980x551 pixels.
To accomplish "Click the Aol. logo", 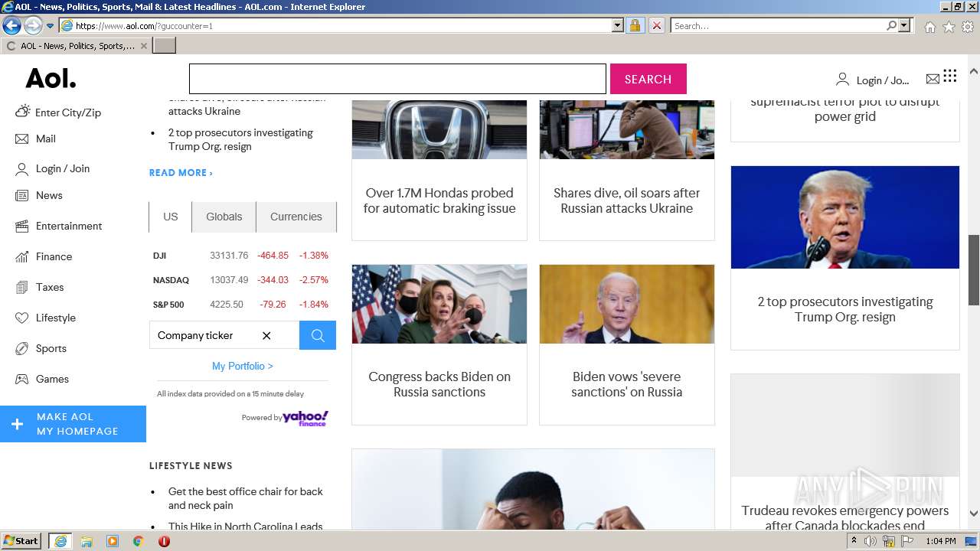I will pyautogui.click(x=51, y=79).
